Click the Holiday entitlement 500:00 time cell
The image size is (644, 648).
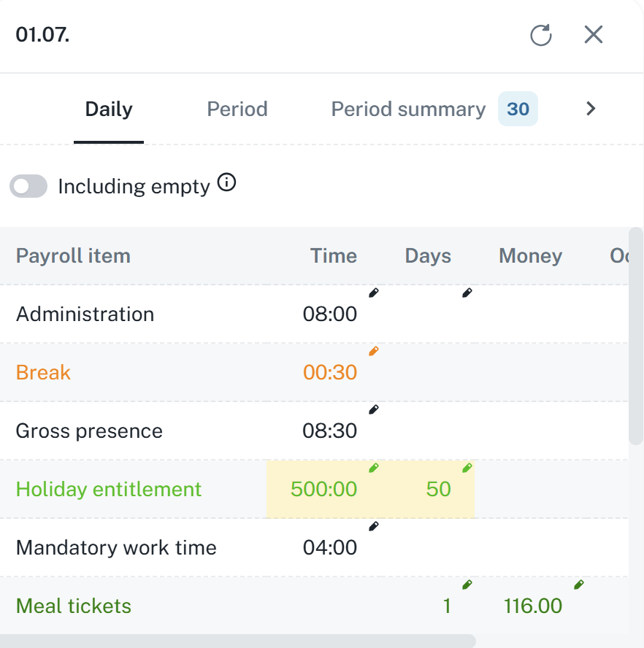(324, 489)
